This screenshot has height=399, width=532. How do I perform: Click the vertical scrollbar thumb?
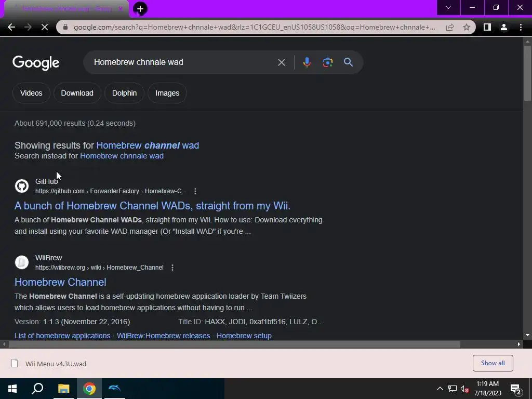pos(527,73)
